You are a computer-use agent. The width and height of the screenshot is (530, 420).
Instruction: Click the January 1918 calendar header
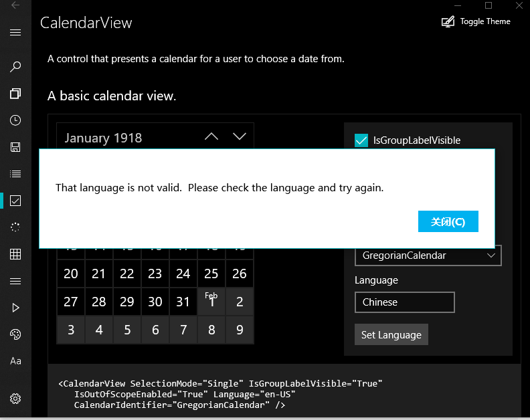pos(104,138)
